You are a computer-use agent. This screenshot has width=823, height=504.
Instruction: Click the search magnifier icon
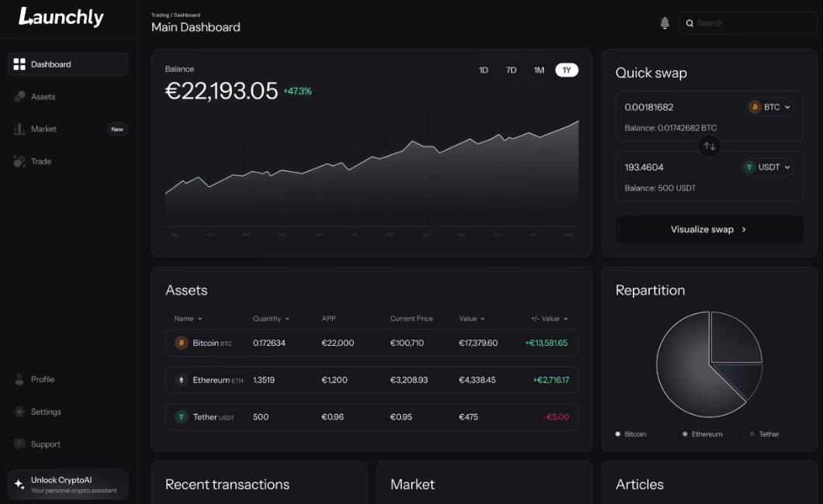point(690,23)
